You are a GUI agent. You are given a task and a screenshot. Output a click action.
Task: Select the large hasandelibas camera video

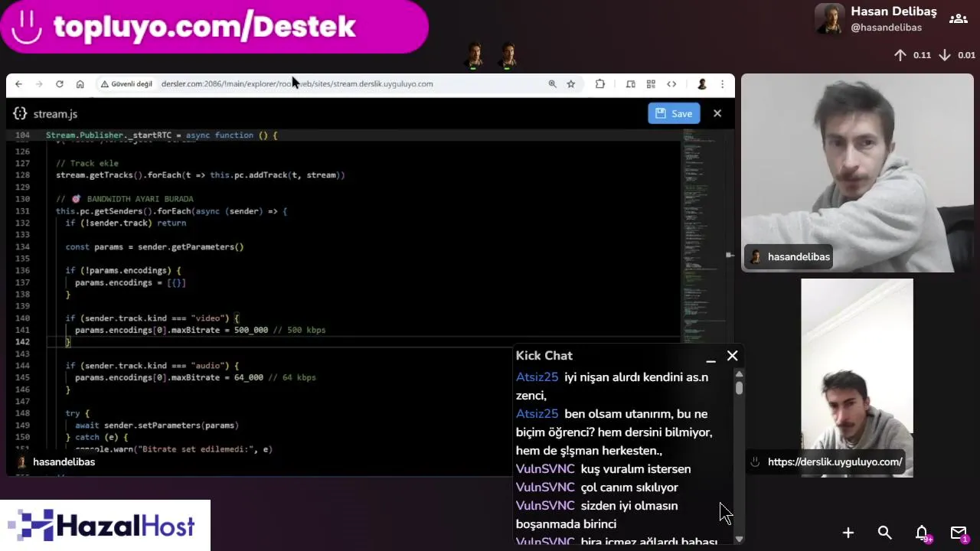click(x=857, y=173)
